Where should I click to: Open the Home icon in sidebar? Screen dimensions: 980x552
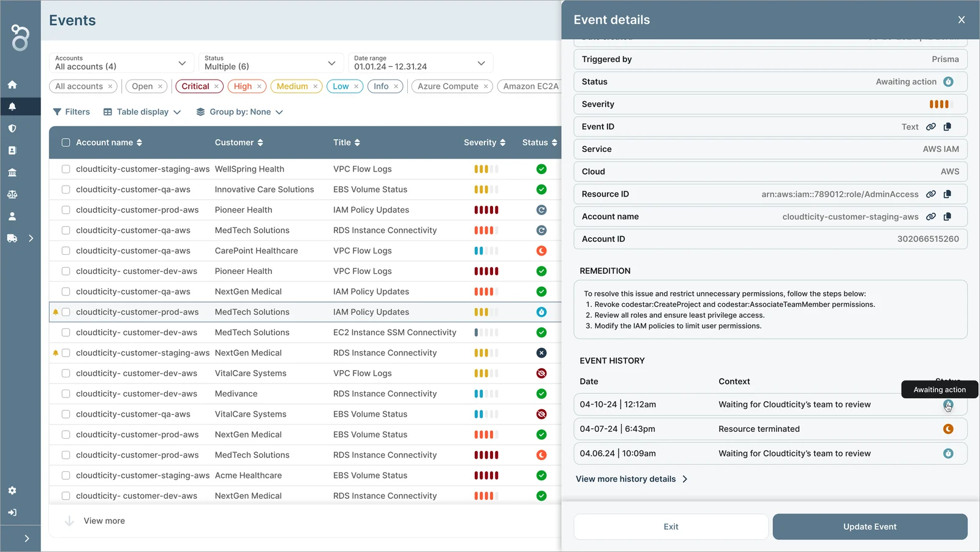pyautogui.click(x=12, y=85)
